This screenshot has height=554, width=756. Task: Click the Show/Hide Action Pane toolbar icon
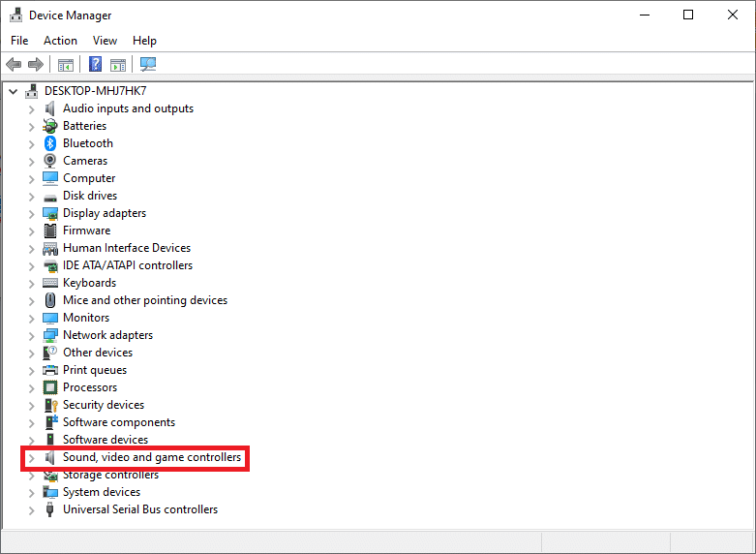(118, 64)
